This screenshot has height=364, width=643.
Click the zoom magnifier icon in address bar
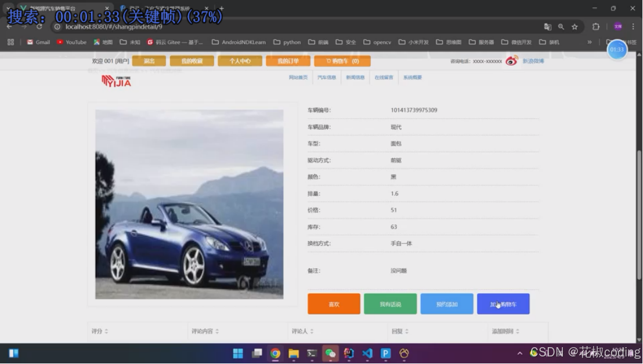click(561, 27)
